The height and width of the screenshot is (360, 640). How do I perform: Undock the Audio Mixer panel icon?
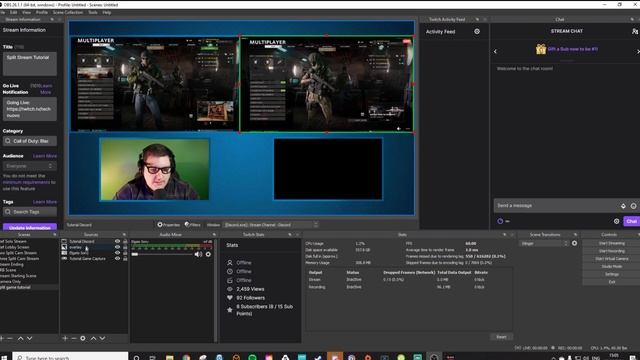pyautogui.click(x=214, y=235)
